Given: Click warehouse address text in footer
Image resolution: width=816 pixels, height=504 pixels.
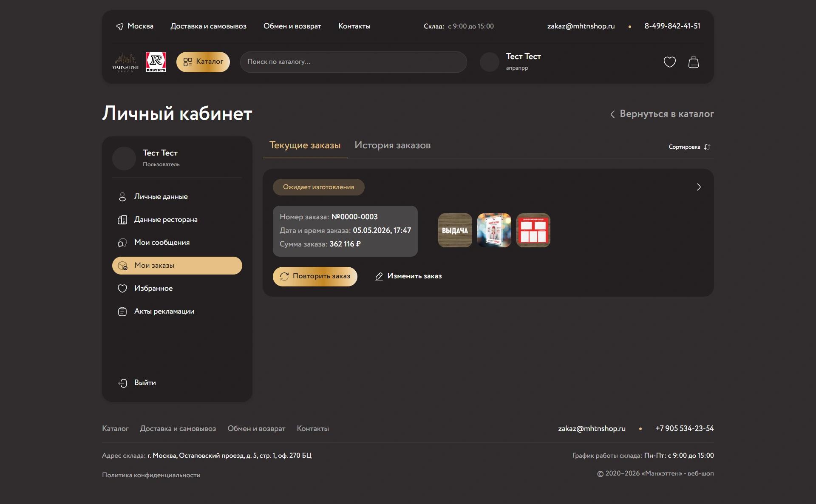Looking at the screenshot, I should click(x=229, y=456).
